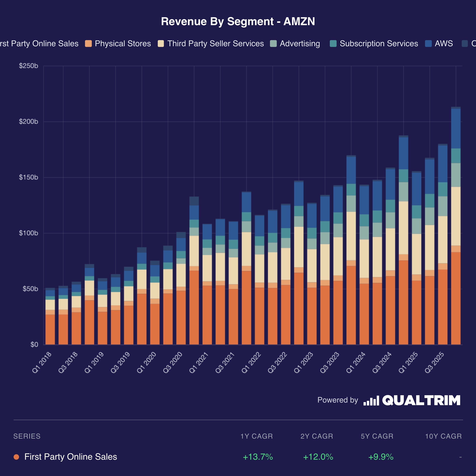The height and width of the screenshot is (476, 476).
Task: Click the Qualtrim logo
Action: coord(421,400)
